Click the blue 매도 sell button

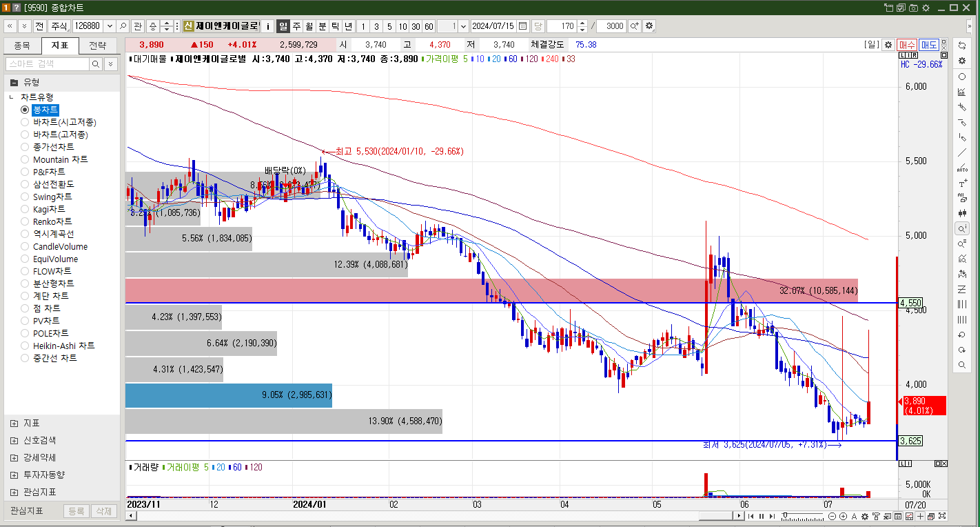[x=929, y=45]
